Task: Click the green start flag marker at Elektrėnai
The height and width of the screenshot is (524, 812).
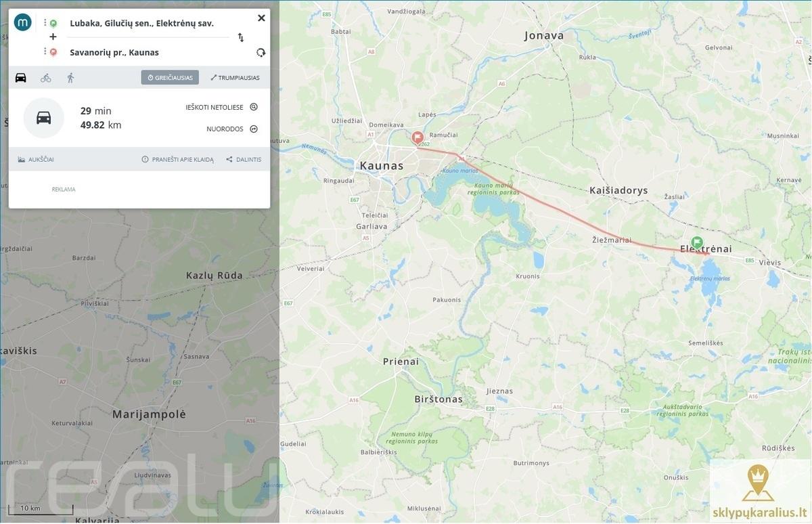Action: pyautogui.click(x=697, y=242)
